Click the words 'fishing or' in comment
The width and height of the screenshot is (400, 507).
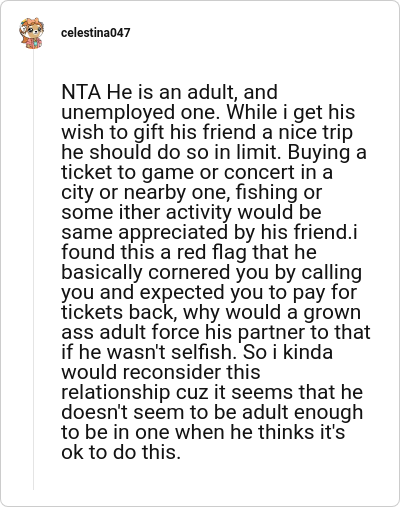[279, 193]
